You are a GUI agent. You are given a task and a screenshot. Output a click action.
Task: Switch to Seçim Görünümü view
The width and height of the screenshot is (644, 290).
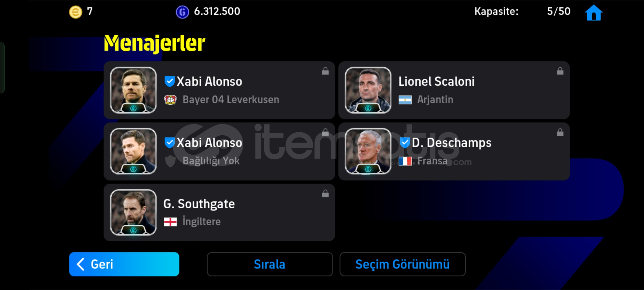pyautogui.click(x=402, y=264)
